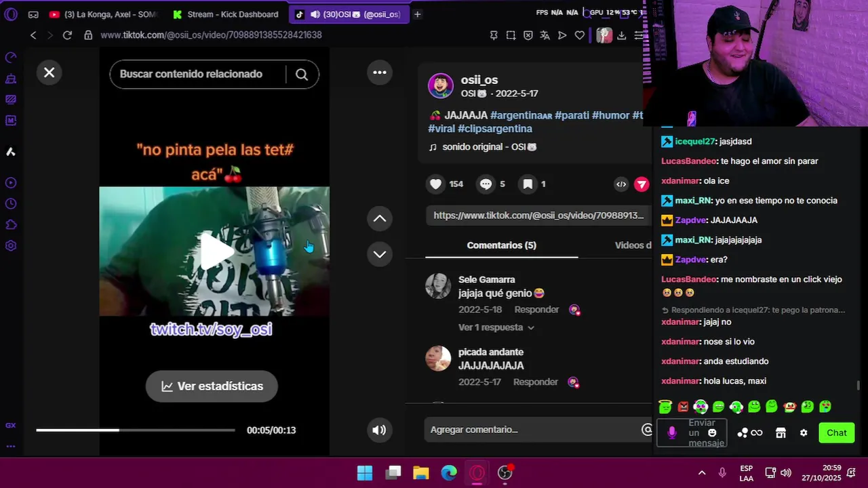This screenshot has height=488, width=868.
Task: Open osii_os profile avatar
Action: 440,86
